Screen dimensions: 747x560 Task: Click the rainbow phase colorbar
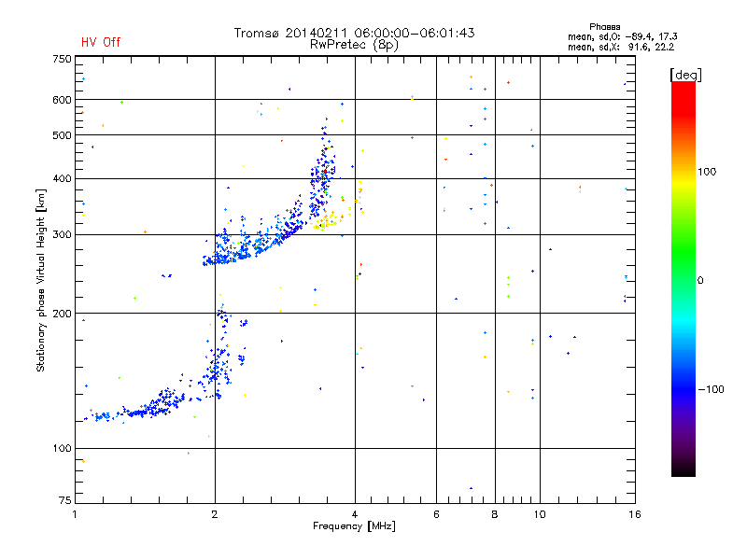(684, 278)
